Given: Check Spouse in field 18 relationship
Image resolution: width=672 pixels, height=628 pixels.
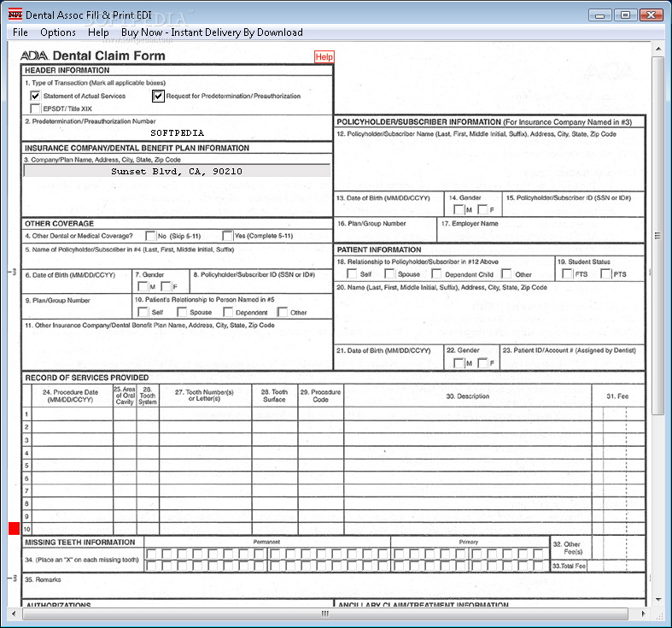Looking at the screenshot, I should pos(389,273).
